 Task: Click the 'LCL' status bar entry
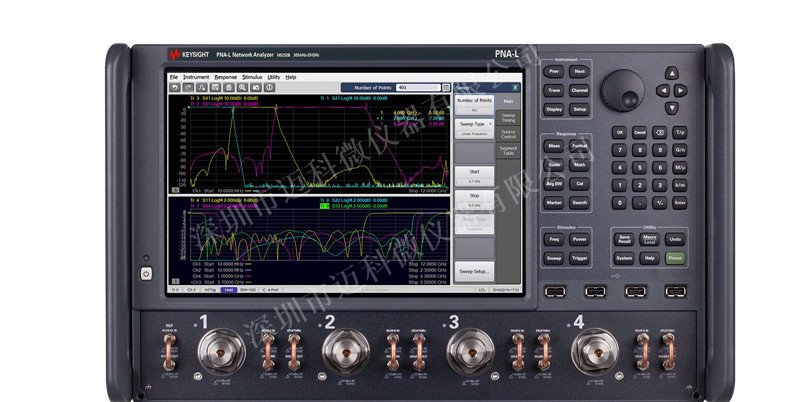482,290
